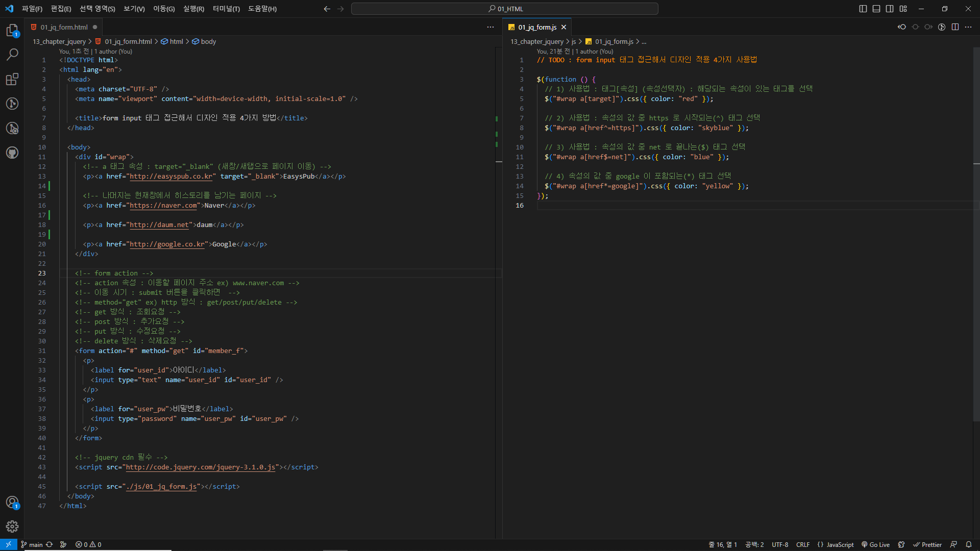This screenshot has height=551, width=980.
Task: Click Go Live in status bar
Action: point(876,544)
